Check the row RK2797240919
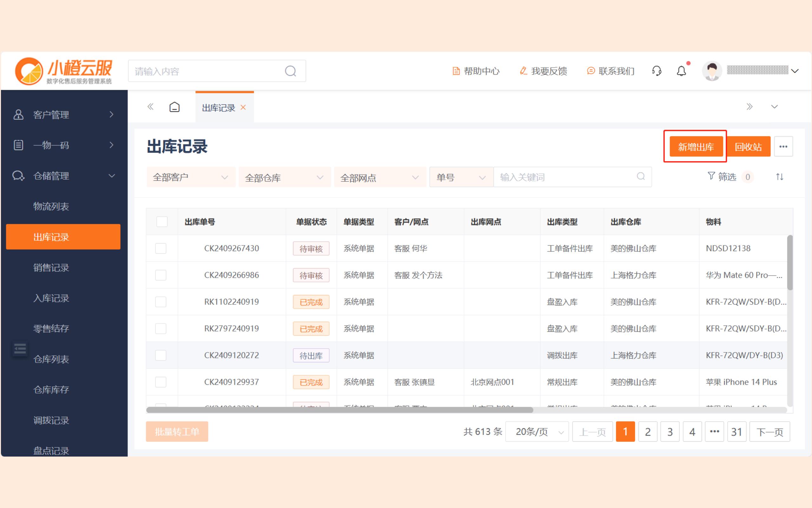Image resolution: width=812 pixels, height=508 pixels. pos(161,329)
